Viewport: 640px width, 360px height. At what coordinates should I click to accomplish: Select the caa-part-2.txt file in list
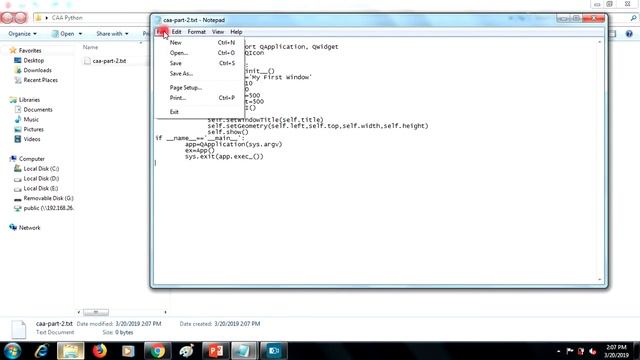tap(105, 61)
